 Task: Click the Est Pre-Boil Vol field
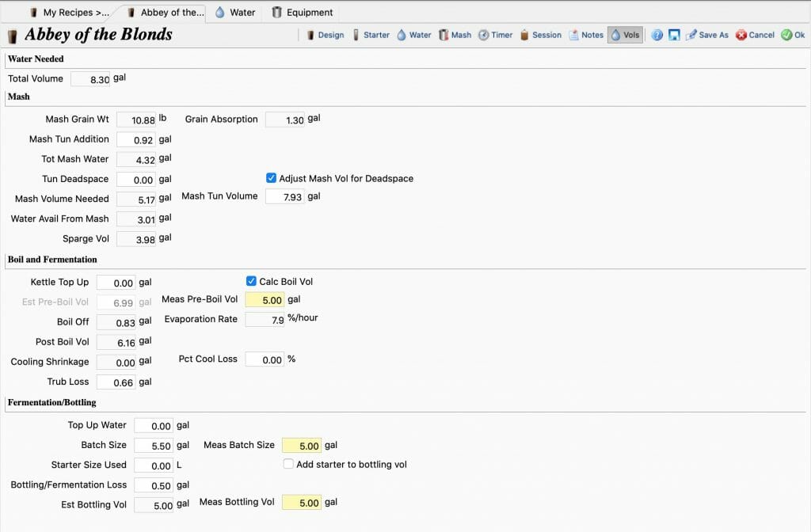116,302
